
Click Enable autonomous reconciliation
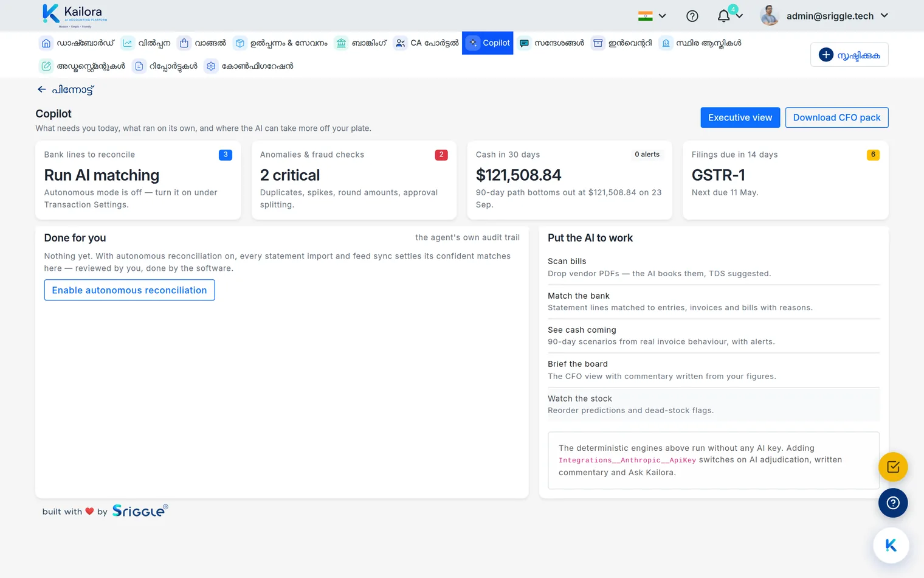[129, 290]
